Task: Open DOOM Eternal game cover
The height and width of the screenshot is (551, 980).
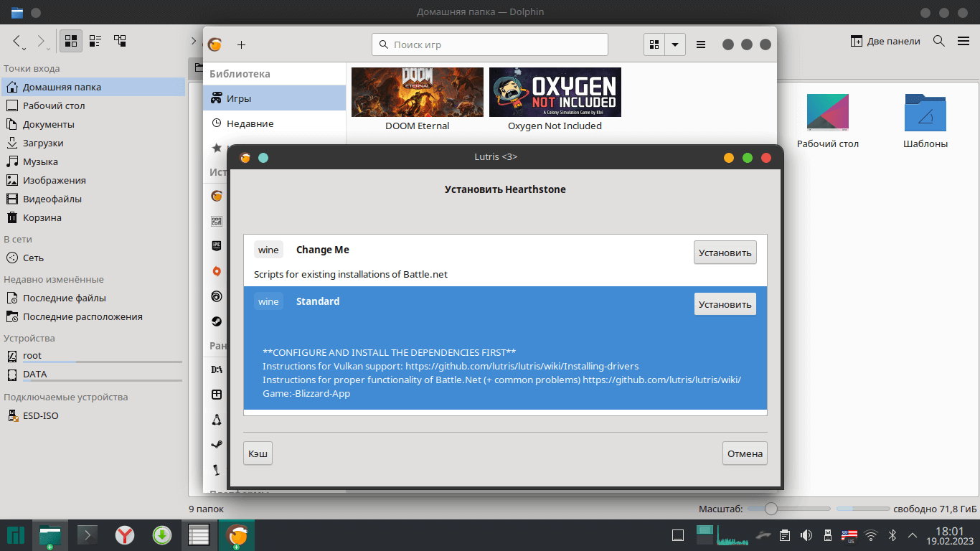Action: pos(418,92)
